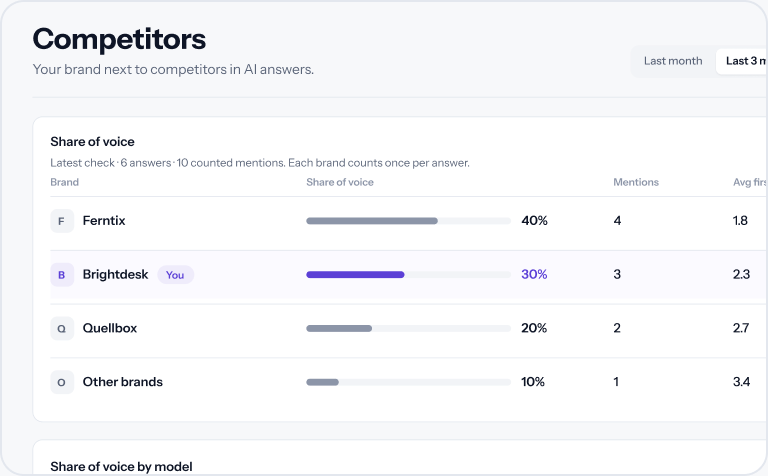Click the Quellbox share of voice bar

coord(408,329)
